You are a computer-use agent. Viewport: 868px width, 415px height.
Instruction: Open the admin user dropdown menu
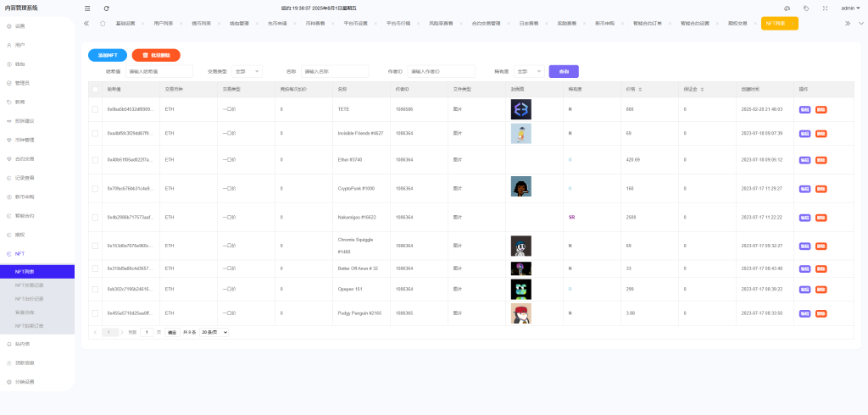849,8
